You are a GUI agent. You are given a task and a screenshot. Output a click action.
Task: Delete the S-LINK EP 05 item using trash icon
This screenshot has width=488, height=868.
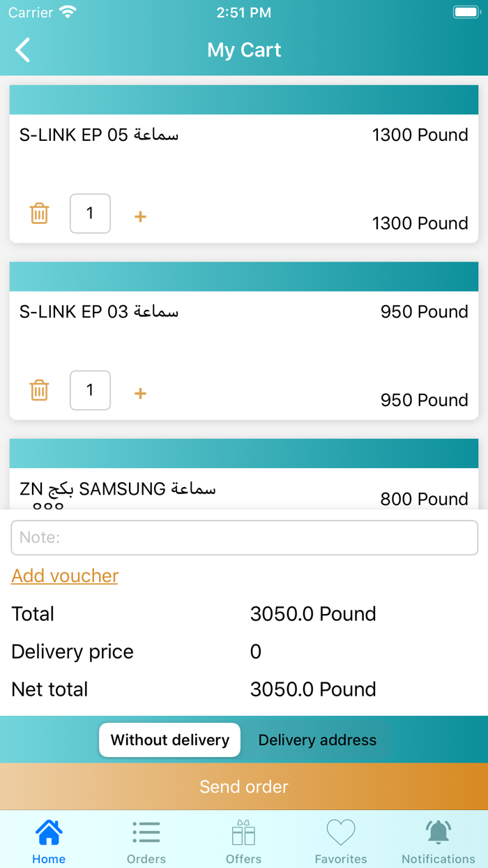(x=40, y=214)
